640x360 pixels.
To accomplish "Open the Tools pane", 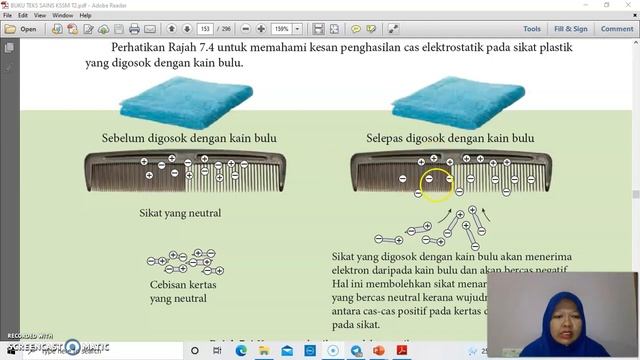I will (532, 29).
